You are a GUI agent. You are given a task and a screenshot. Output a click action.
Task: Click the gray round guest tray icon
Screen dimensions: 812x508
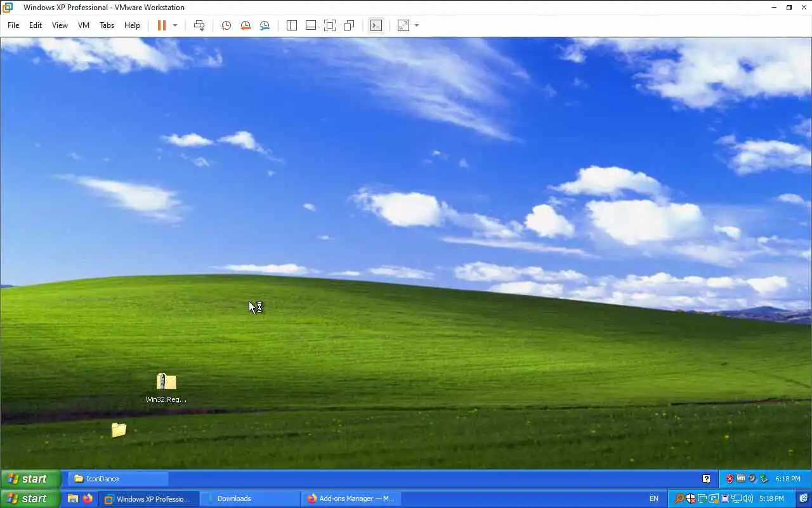752,479
